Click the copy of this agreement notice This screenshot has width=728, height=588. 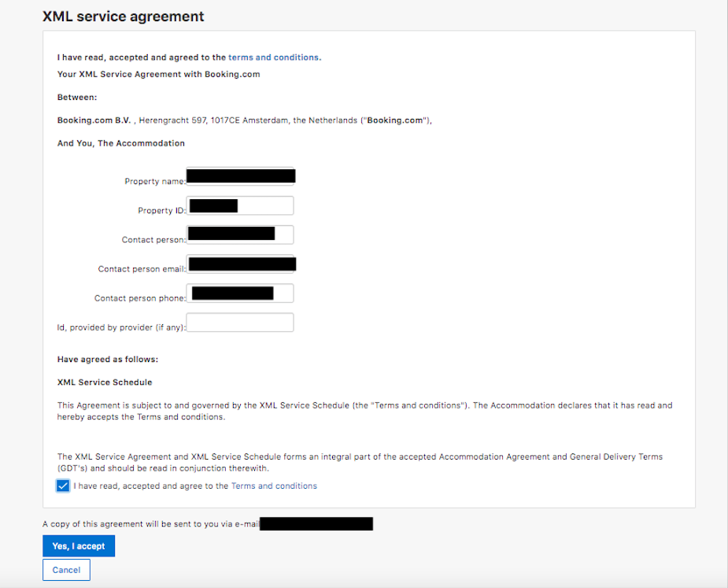point(151,524)
